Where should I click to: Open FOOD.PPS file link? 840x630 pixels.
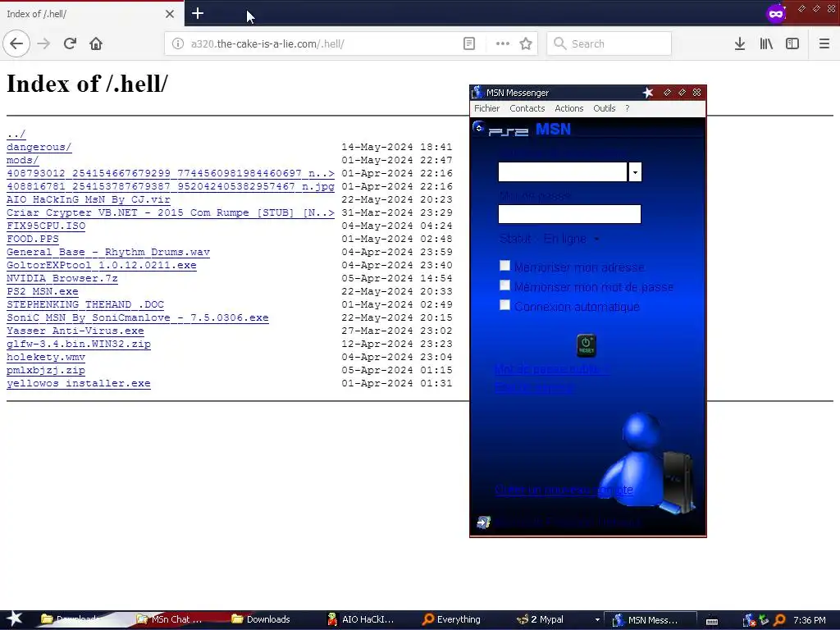(x=33, y=239)
